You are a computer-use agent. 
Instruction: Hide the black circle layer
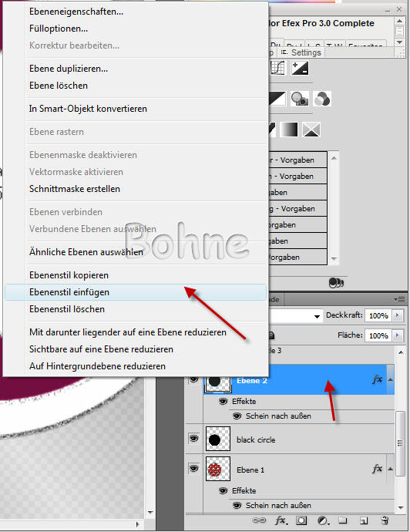tap(193, 439)
